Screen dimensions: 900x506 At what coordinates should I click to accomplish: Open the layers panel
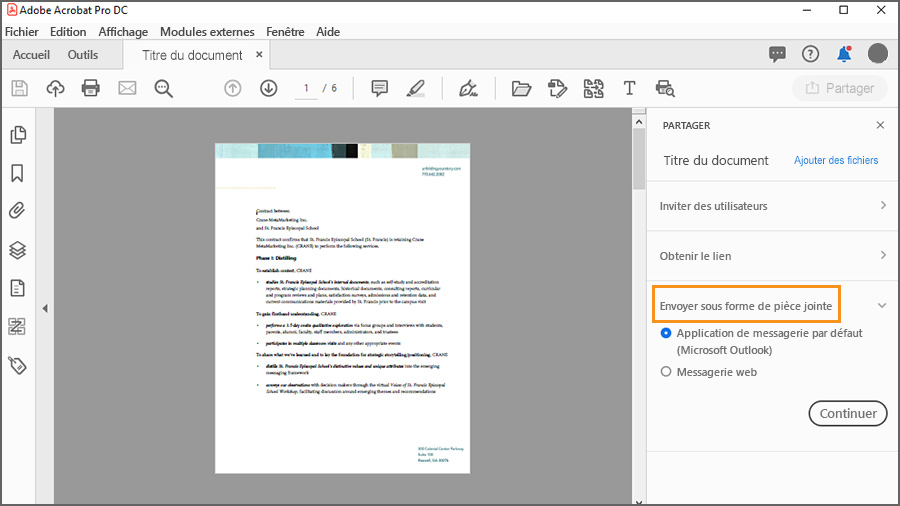point(18,250)
